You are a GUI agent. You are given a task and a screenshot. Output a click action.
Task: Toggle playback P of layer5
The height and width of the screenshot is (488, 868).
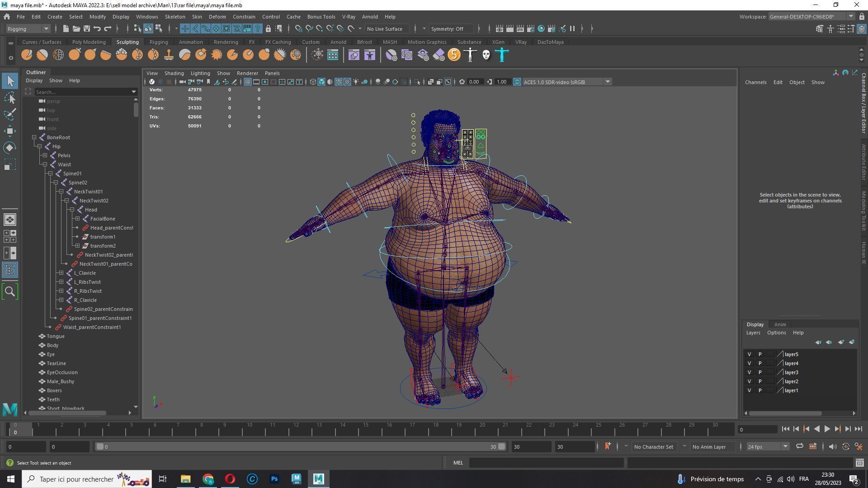tap(759, 354)
